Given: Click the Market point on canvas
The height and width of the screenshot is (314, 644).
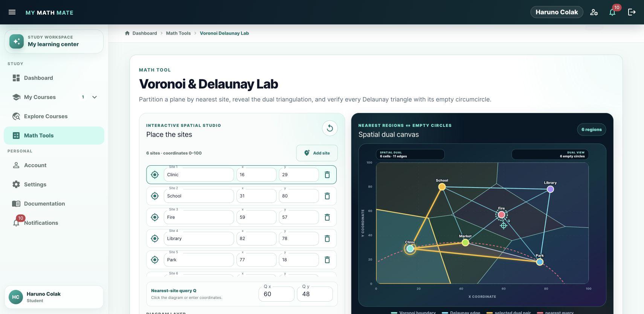Looking at the screenshot, I should (465, 242).
